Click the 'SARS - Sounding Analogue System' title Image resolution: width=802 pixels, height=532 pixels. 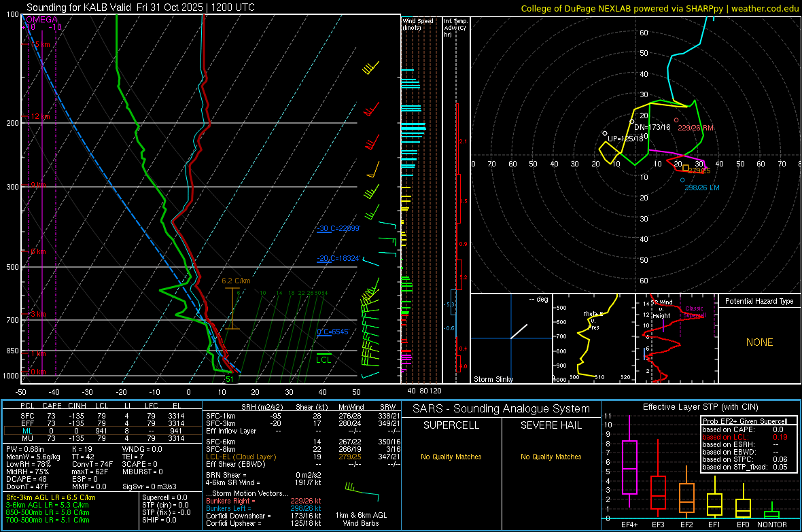(501, 409)
